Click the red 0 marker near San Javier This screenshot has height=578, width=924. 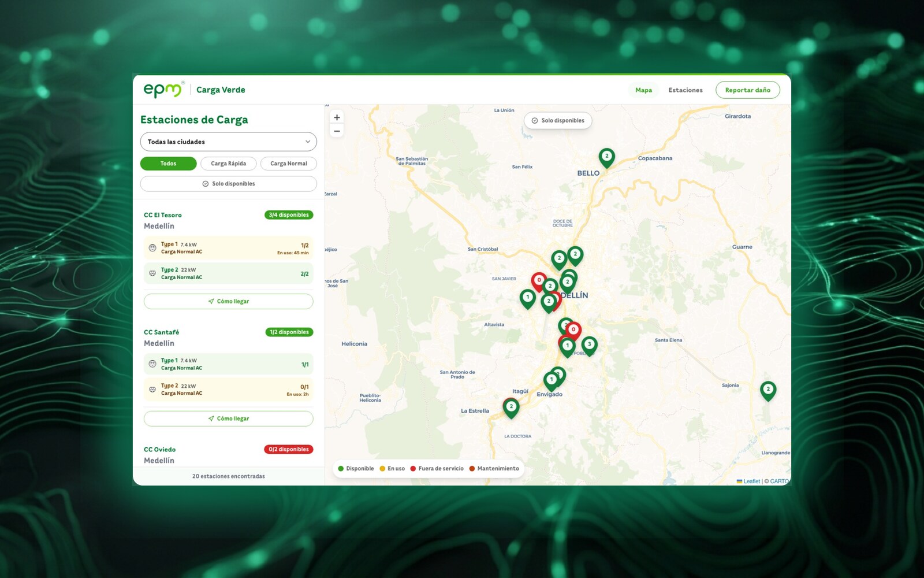pos(539,281)
